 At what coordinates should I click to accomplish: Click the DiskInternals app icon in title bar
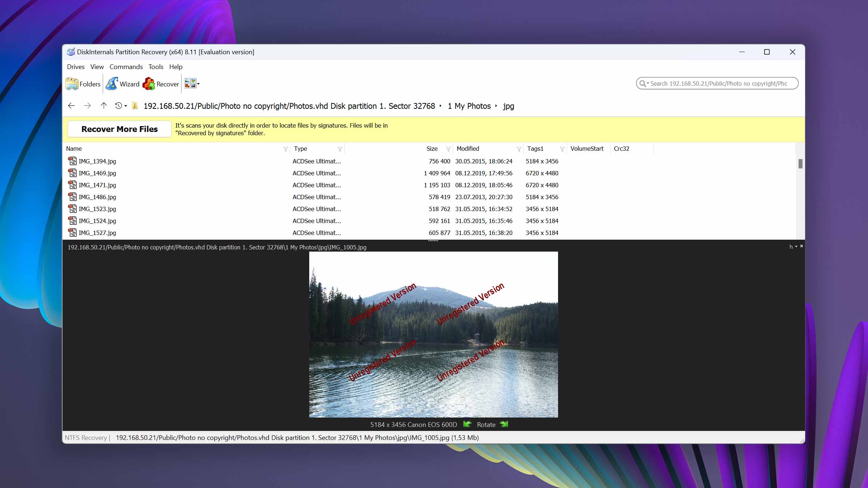click(71, 52)
